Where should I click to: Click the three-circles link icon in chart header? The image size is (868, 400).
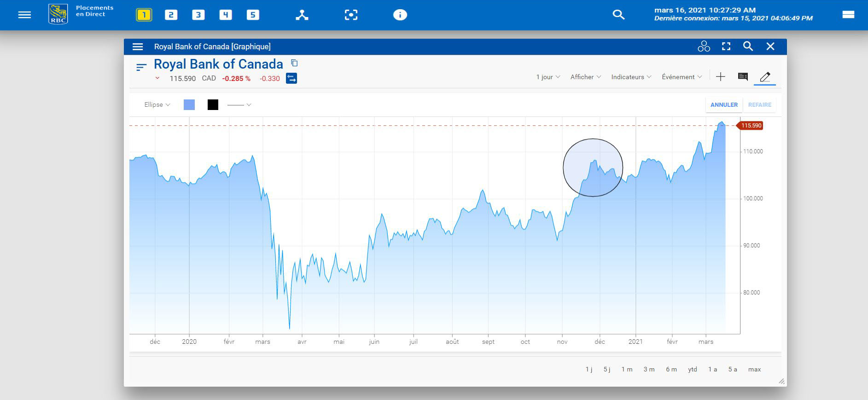704,46
